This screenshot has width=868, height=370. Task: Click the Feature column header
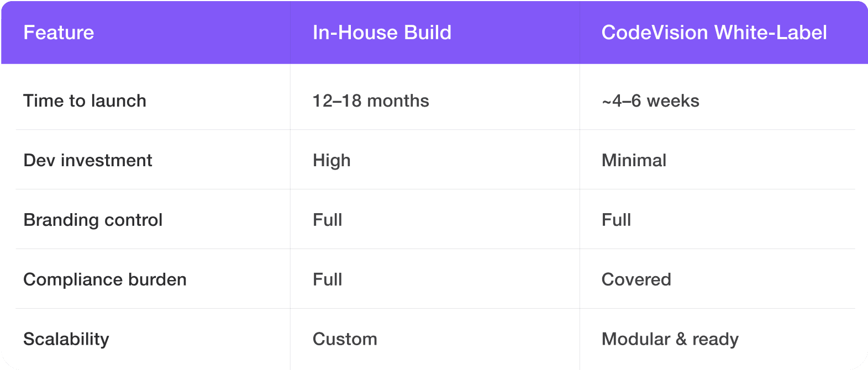tap(59, 33)
